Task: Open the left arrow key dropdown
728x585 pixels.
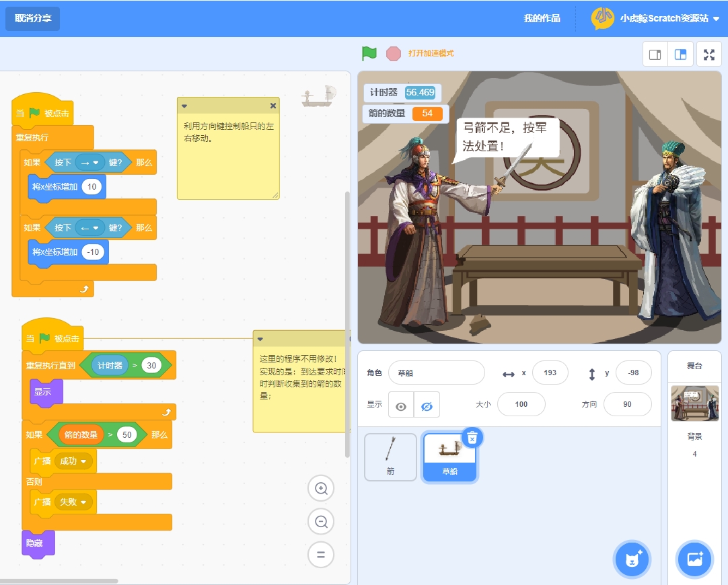Action: [89, 228]
